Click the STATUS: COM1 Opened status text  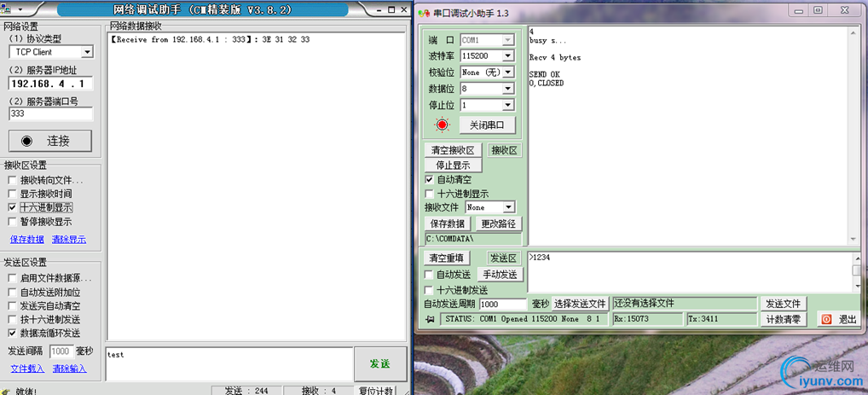tap(524, 319)
